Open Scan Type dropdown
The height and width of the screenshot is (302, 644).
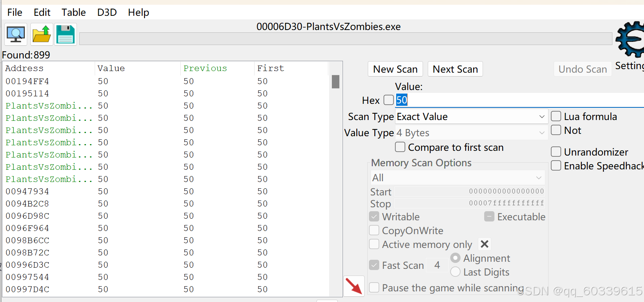[472, 116]
